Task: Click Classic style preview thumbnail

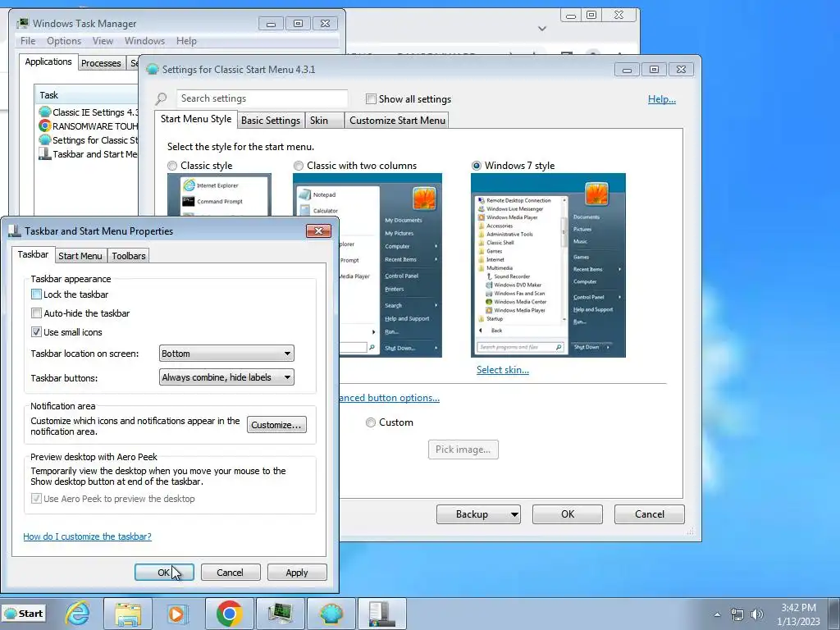Action: click(219, 194)
